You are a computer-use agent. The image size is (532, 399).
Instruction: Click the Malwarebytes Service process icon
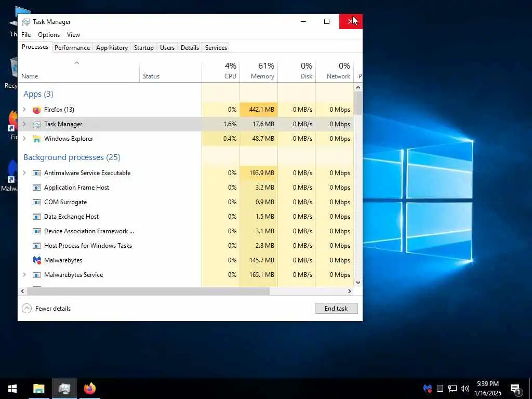(37, 275)
